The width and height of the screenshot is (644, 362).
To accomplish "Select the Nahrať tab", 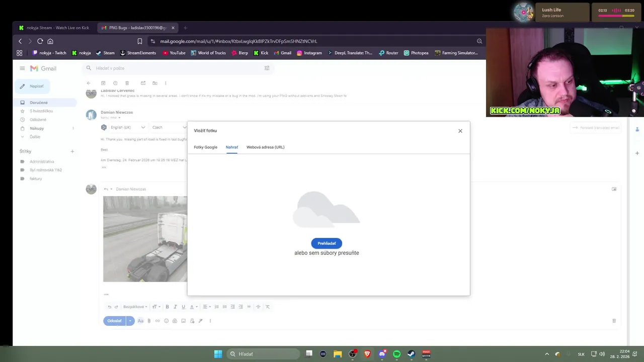I will tap(232, 147).
